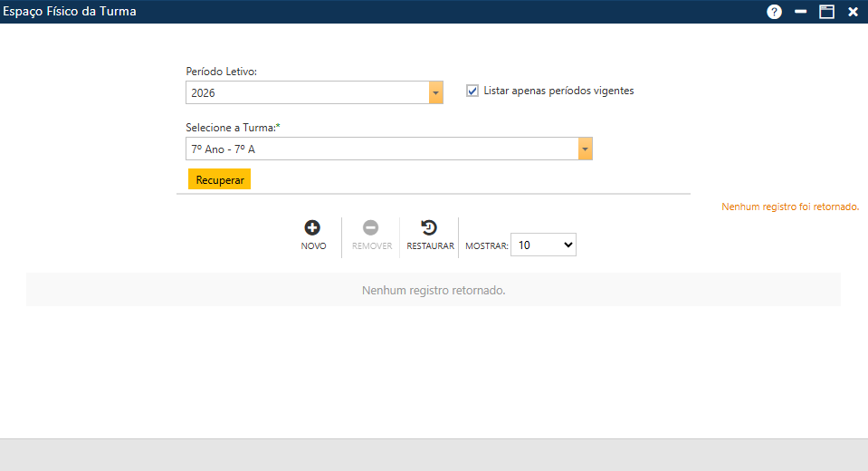Expand the Selecione a Turma dropdown arrow
Screen dimensions: 868x471
click(586, 149)
